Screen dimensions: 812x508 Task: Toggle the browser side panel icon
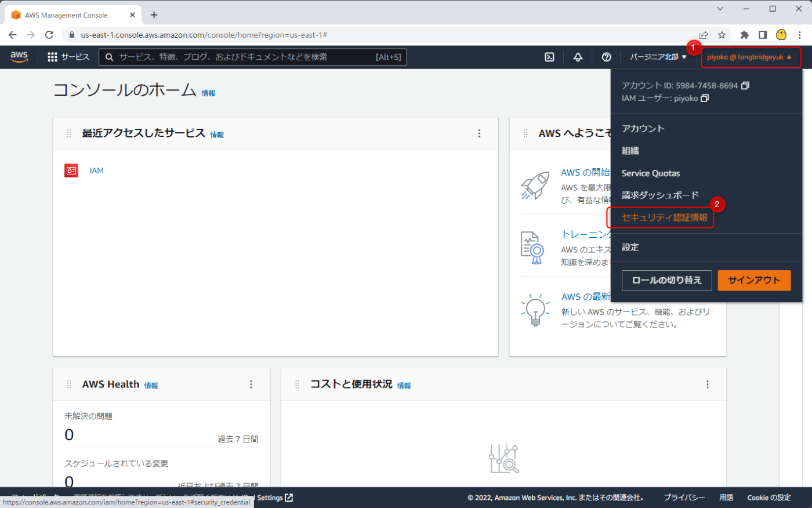click(763, 35)
